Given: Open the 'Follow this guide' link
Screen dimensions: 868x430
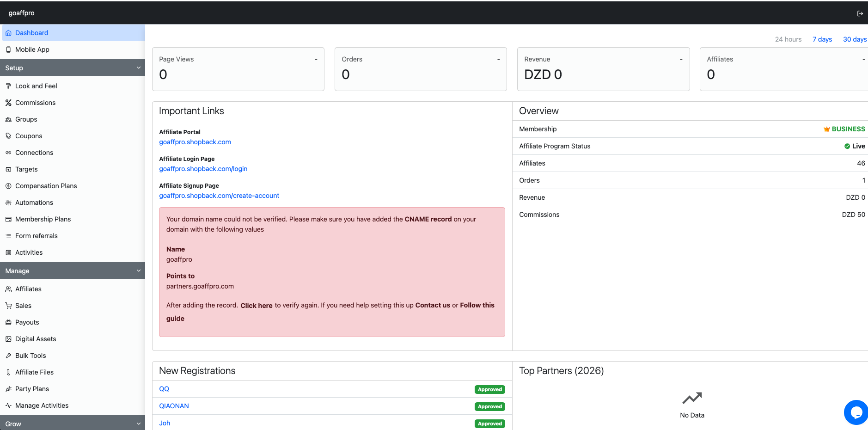Looking at the screenshot, I should 330,312.
